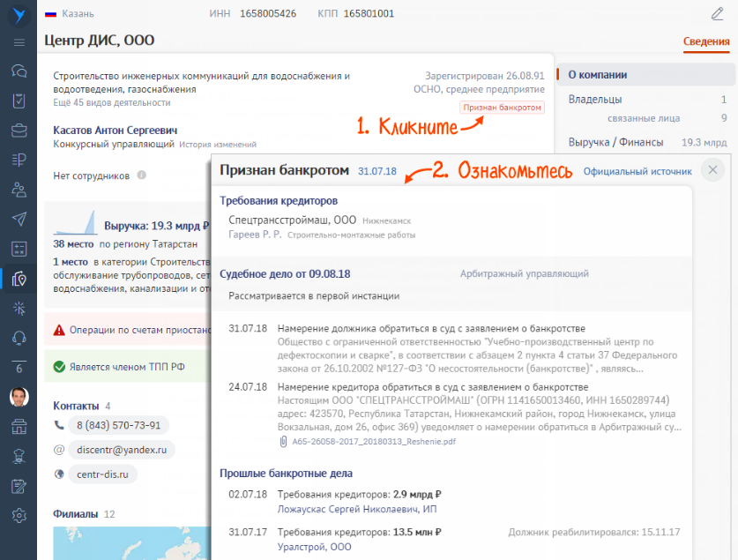
Task: Click the Контакты 4 heading
Action: point(81,406)
